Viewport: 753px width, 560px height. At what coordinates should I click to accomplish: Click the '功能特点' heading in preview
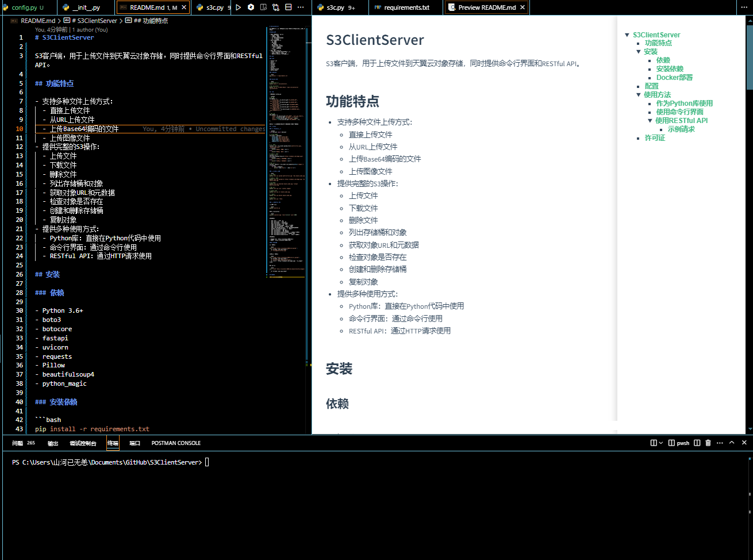(352, 102)
